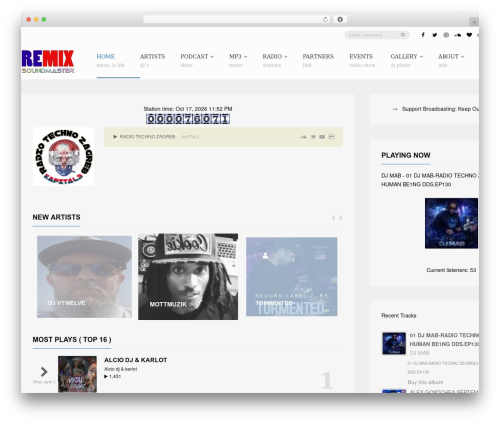
Task: Click the cloud icon in player bar
Action: click(x=303, y=137)
